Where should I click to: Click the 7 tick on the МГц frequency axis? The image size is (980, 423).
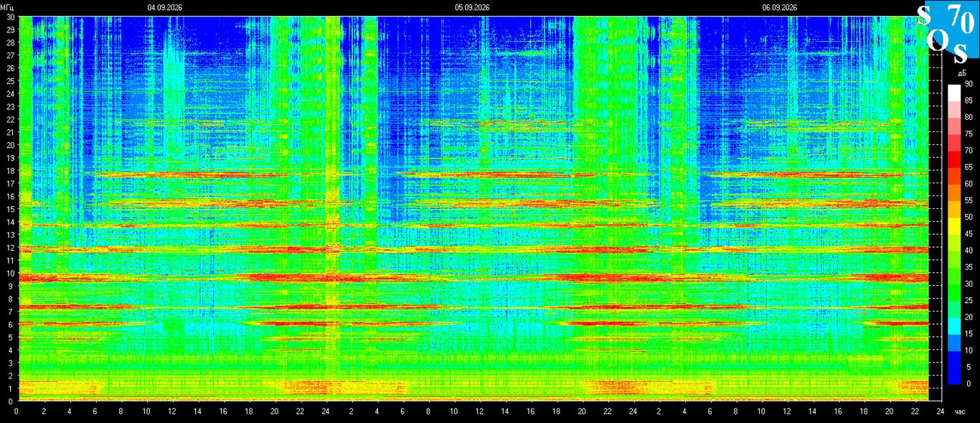click(12, 312)
